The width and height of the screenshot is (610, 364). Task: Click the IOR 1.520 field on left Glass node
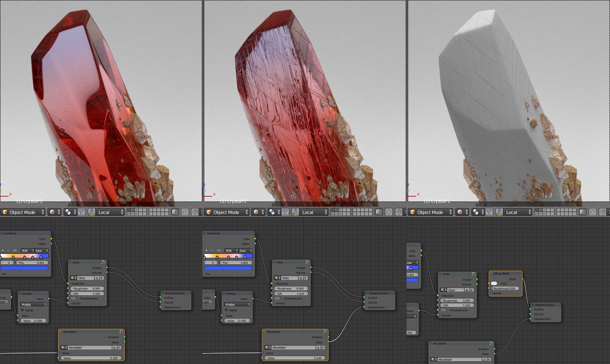87,294
